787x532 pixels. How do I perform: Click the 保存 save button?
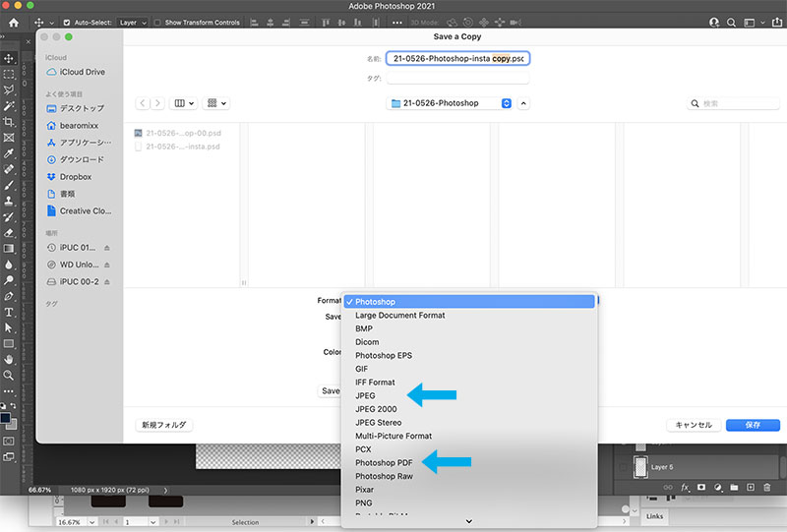(753, 425)
